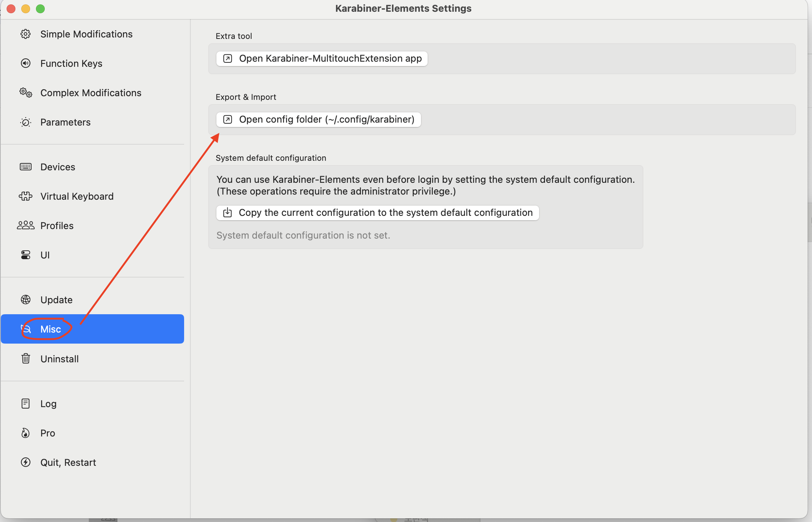
Task: Select the Parameters section
Action: pos(92,122)
